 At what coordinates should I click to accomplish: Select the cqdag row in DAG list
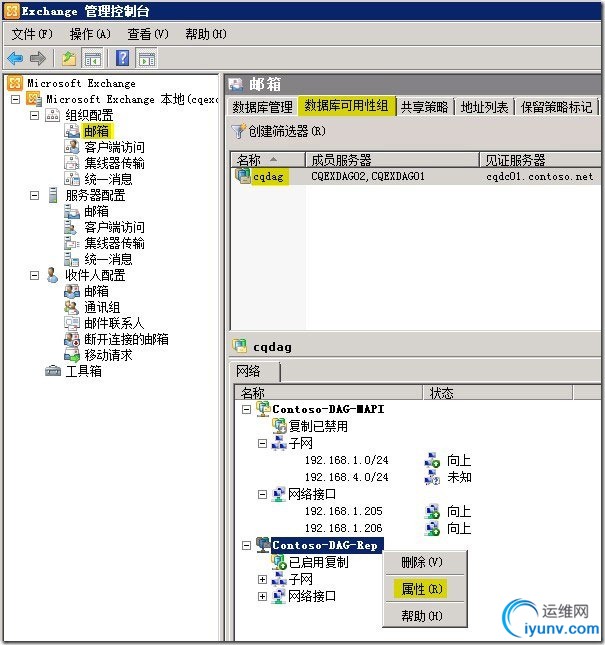click(x=415, y=176)
